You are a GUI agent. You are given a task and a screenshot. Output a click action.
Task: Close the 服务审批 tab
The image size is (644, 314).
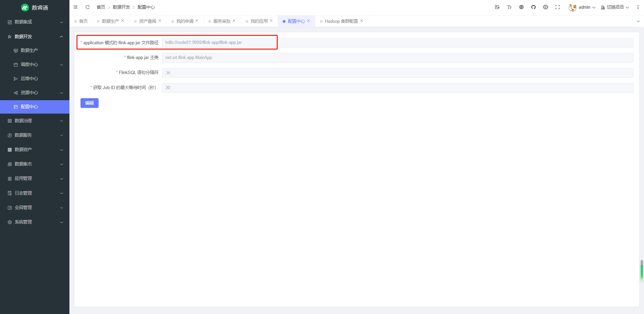tap(234, 21)
